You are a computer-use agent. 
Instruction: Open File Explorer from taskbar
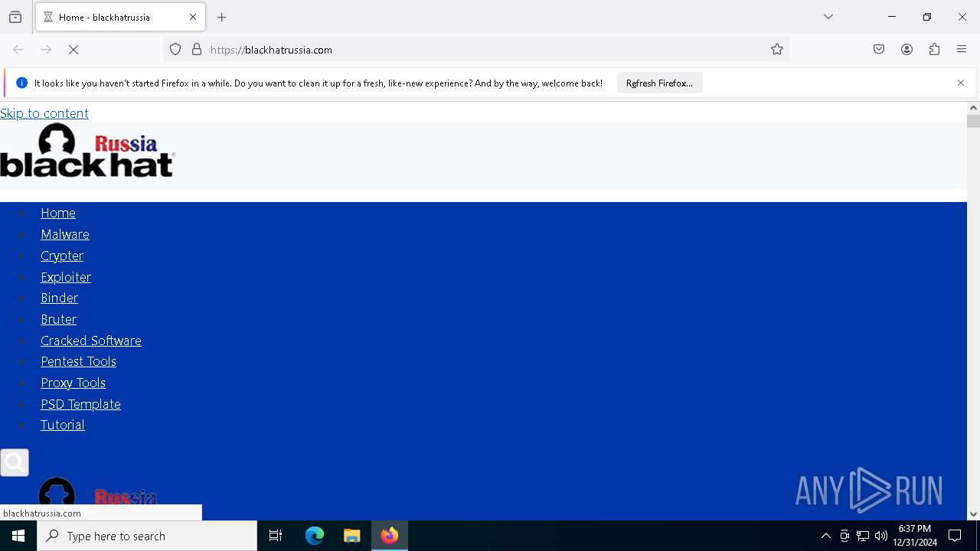352,536
